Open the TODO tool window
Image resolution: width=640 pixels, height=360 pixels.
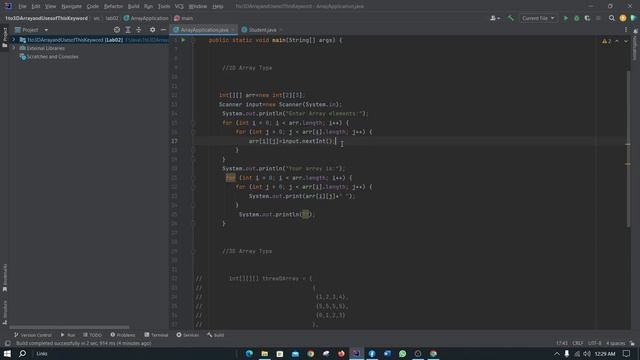tap(92, 335)
